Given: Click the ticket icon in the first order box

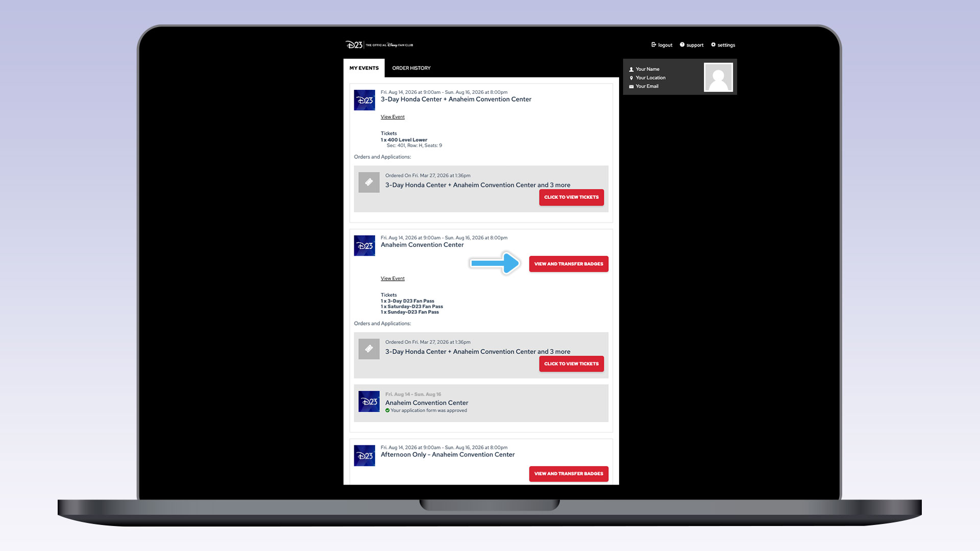Looking at the screenshot, I should pyautogui.click(x=369, y=182).
